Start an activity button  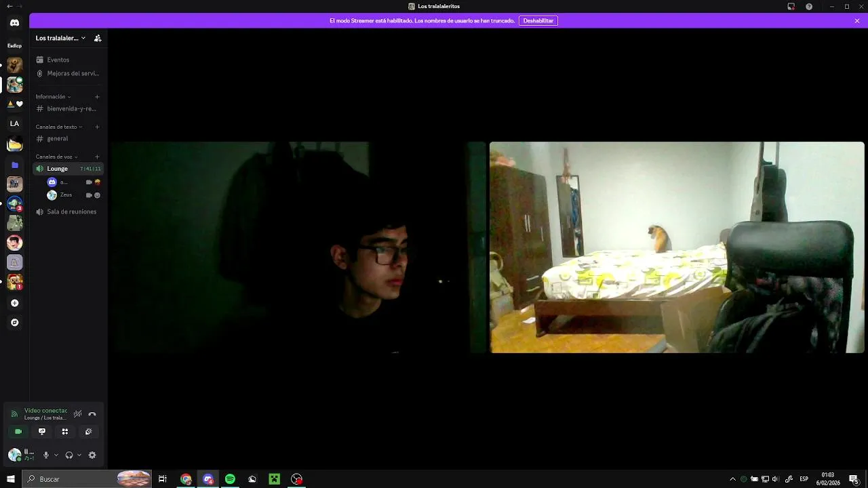[x=65, y=432]
